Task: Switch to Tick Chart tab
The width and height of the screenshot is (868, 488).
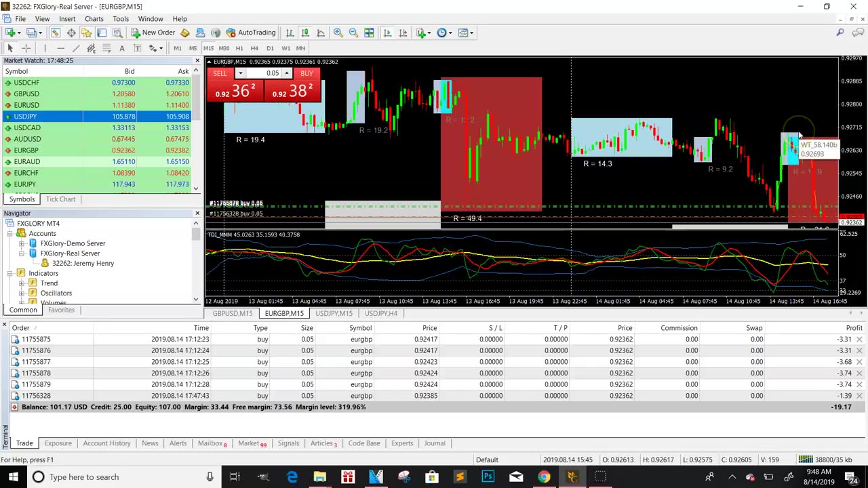Action: point(60,199)
